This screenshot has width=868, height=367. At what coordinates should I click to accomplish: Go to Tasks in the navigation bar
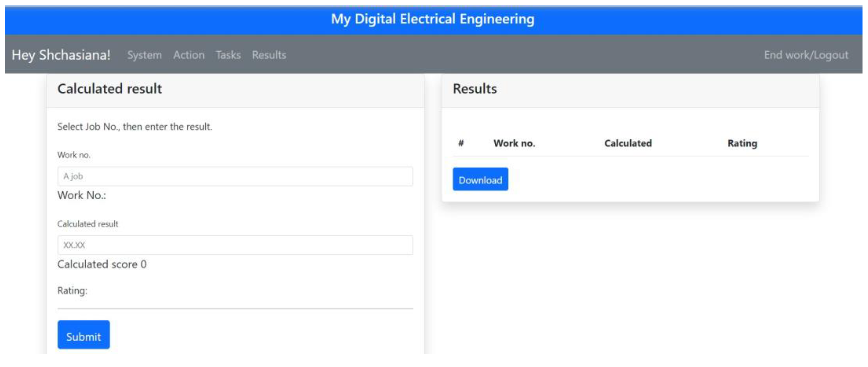pyautogui.click(x=228, y=55)
